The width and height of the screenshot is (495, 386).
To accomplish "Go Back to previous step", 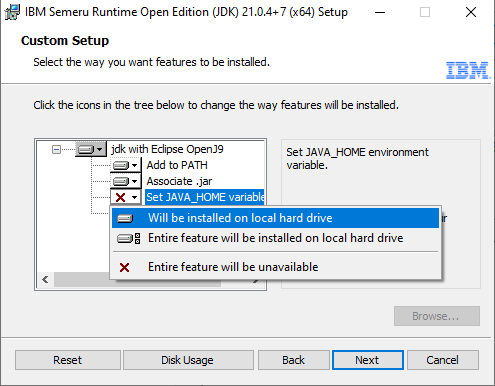I will tap(293, 360).
